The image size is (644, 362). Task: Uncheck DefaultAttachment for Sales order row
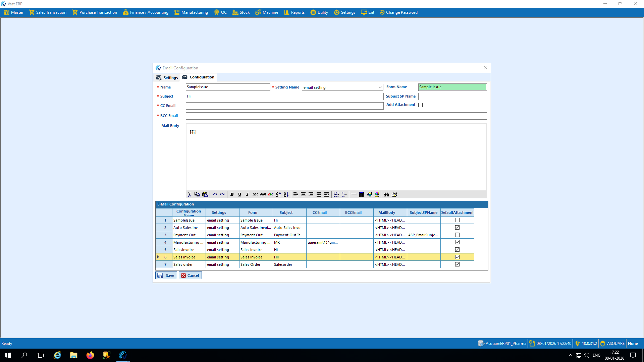click(x=457, y=264)
